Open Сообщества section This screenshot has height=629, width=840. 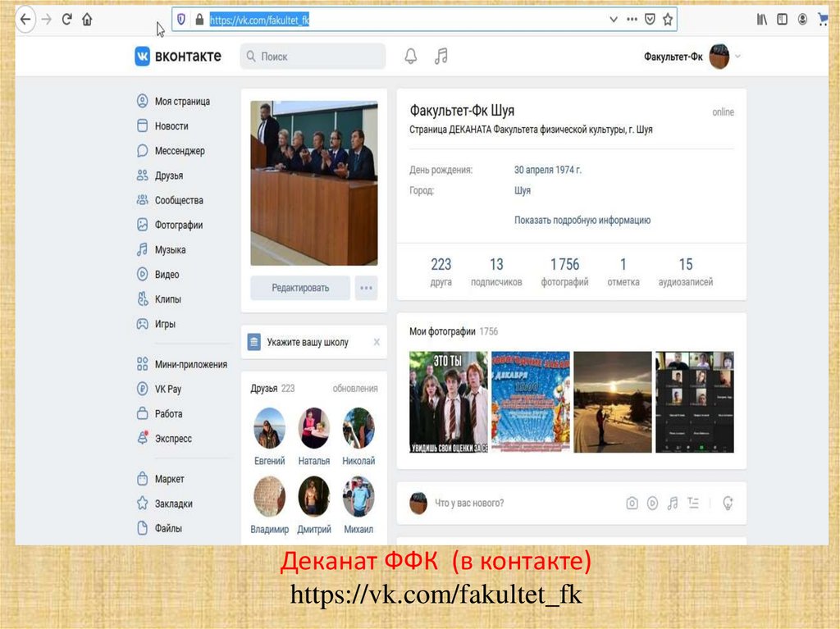(179, 200)
